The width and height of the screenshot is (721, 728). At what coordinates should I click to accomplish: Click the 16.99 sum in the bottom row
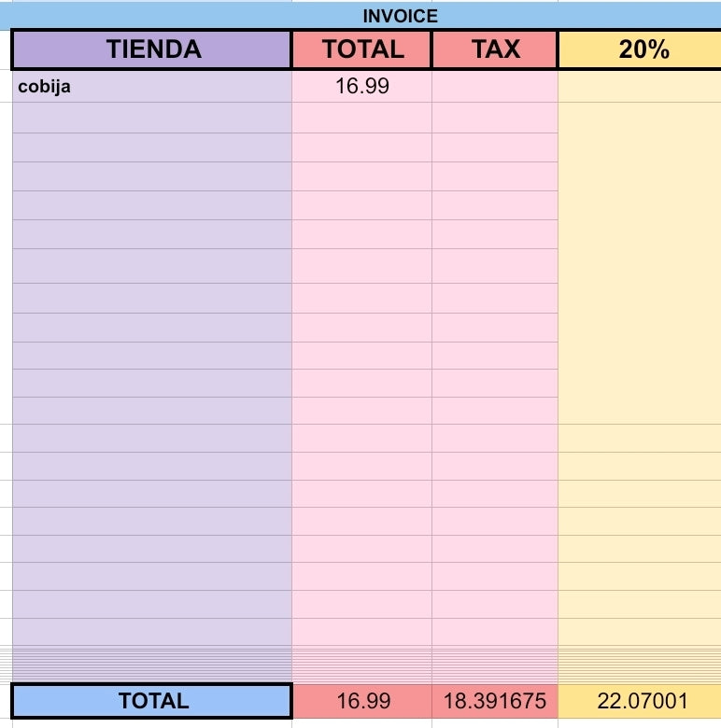point(361,701)
